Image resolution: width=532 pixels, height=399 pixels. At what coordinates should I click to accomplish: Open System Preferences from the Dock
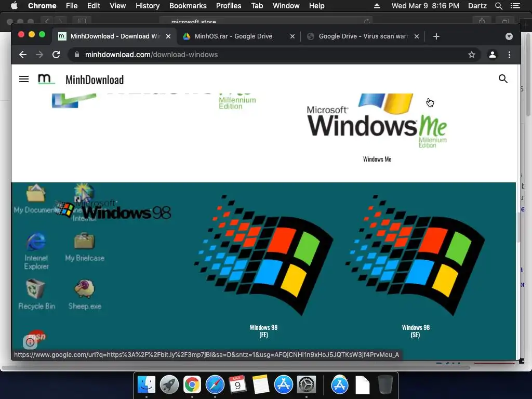pyautogui.click(x=307, y=385)
